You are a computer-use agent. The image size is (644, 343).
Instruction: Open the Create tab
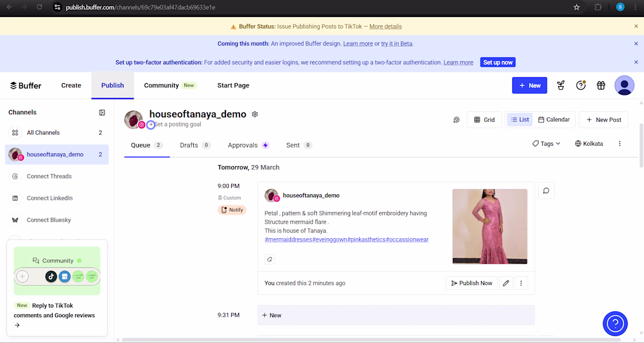coord(71,85)
